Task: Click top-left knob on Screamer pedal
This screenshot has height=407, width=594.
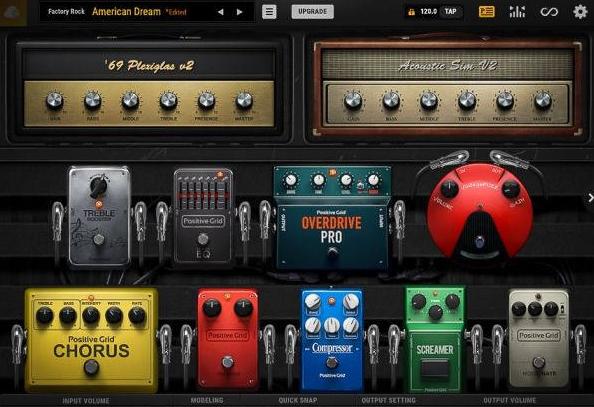Action: click(419, 302)
